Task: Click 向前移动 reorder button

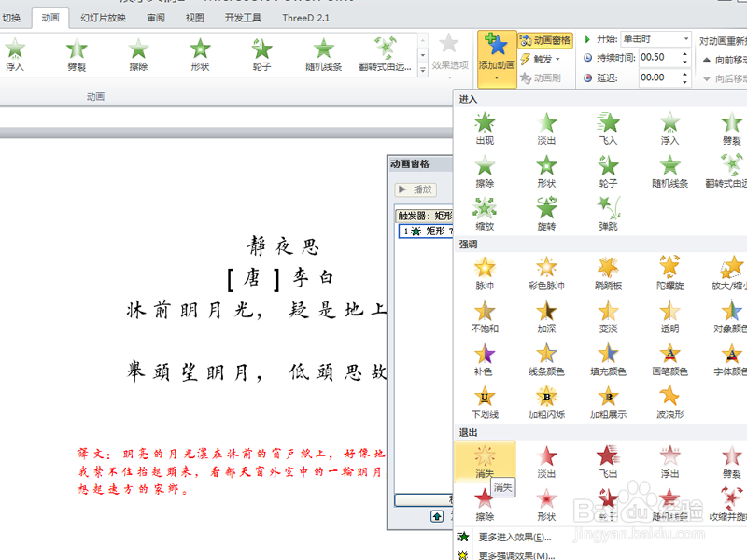Action: pyautogui.click(x=725, y=60)
